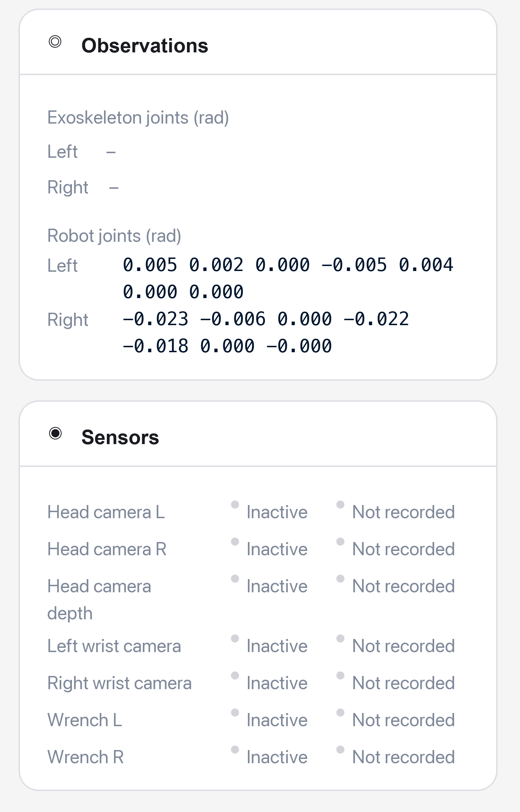Click the Robot joints (rad) label
This screenshot has height=812, width=520.
point(114,236)
